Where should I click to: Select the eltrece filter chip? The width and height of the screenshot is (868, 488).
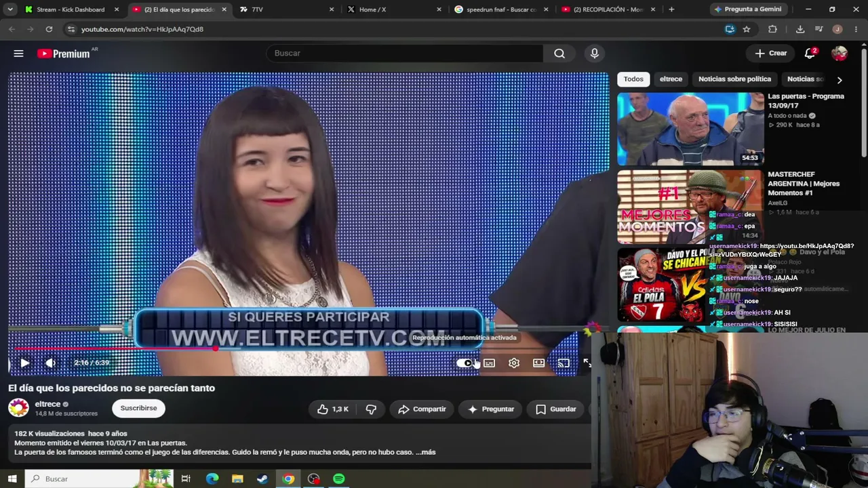pos(671,79)
